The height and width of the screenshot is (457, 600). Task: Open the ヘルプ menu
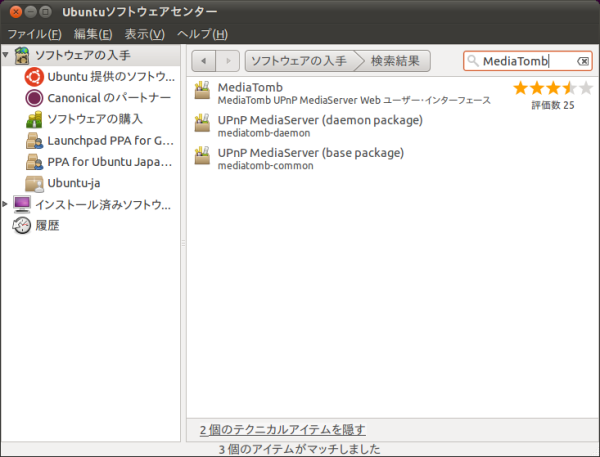202,34
